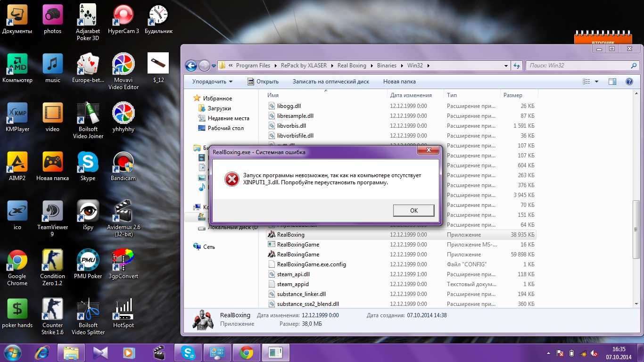
Task: Select the Movavi Video Editor shortcut
Action: click(x=123, y=71)
